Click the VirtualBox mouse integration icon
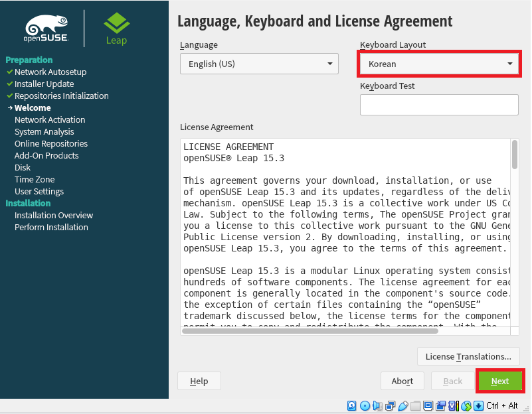 pyautogui.click(x=466, y=405)
